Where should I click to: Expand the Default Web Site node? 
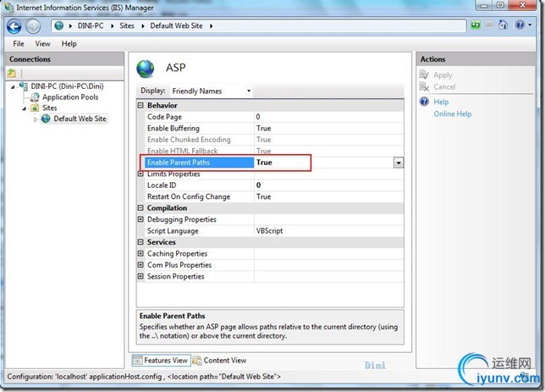click(x=35, y=119)
